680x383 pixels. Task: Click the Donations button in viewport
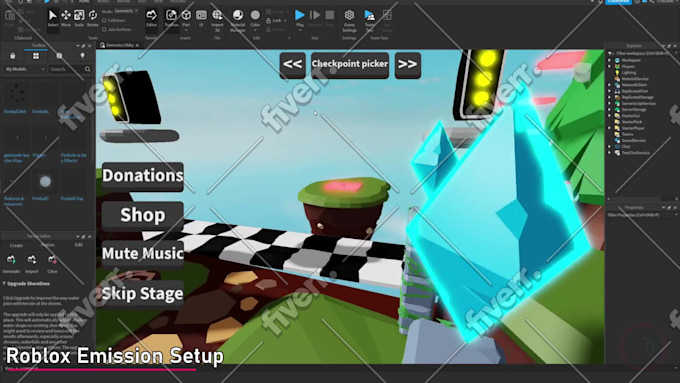click(143, 176)
